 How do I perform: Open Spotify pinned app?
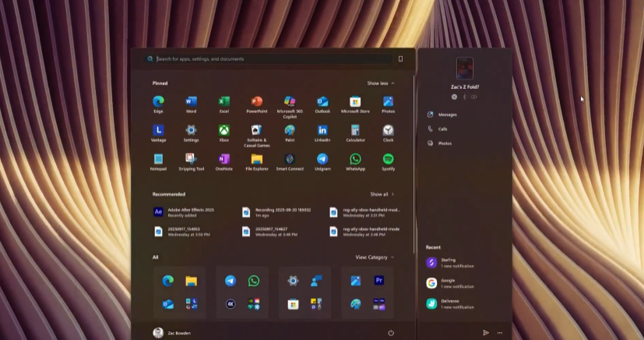388,162
